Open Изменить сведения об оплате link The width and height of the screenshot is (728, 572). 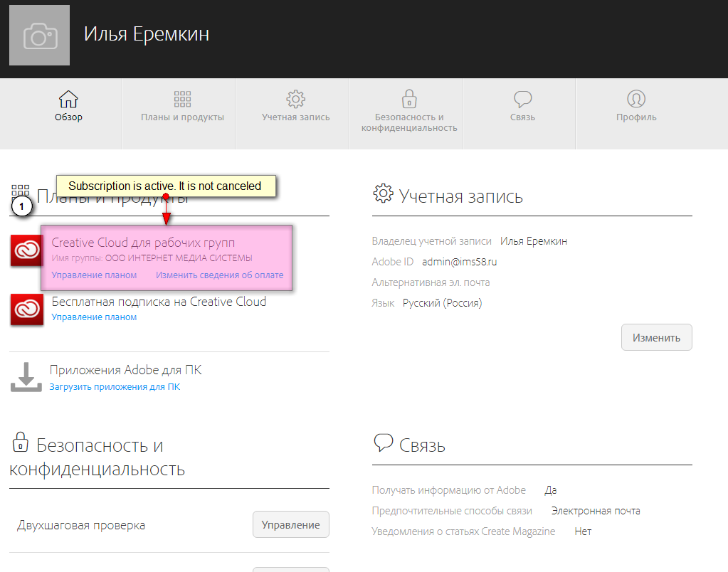tap(219, 275)
